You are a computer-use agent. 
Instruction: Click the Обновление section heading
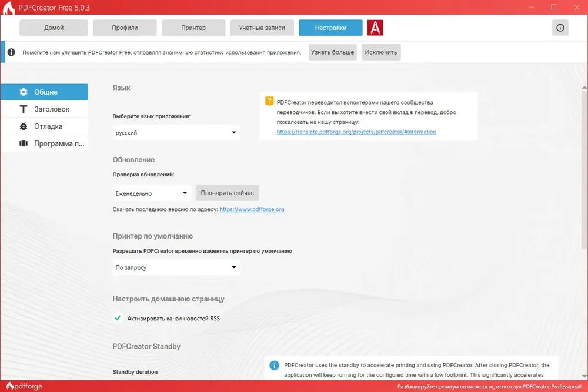point(133,160)
